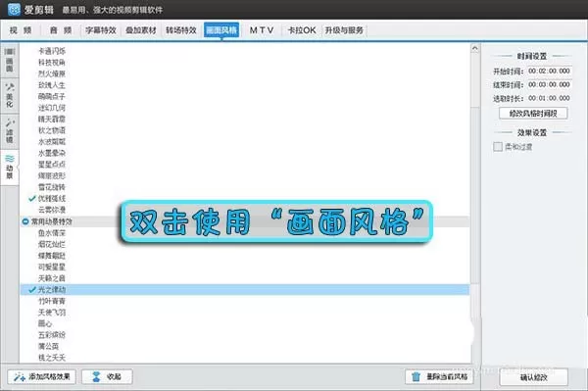Select 蝶舞翩跹 in the style list
Viewport: 588px width, 391px height.
point(52,256)
